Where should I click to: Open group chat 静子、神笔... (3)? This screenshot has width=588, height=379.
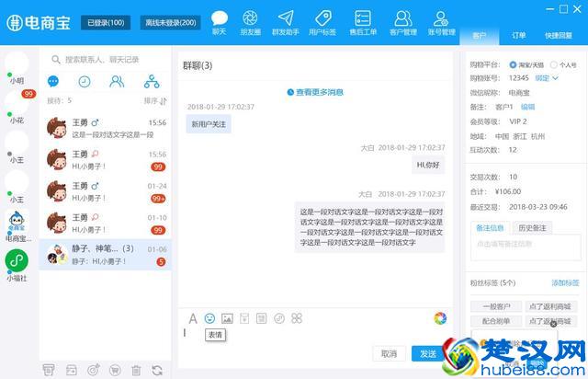[x=106, y=255]
